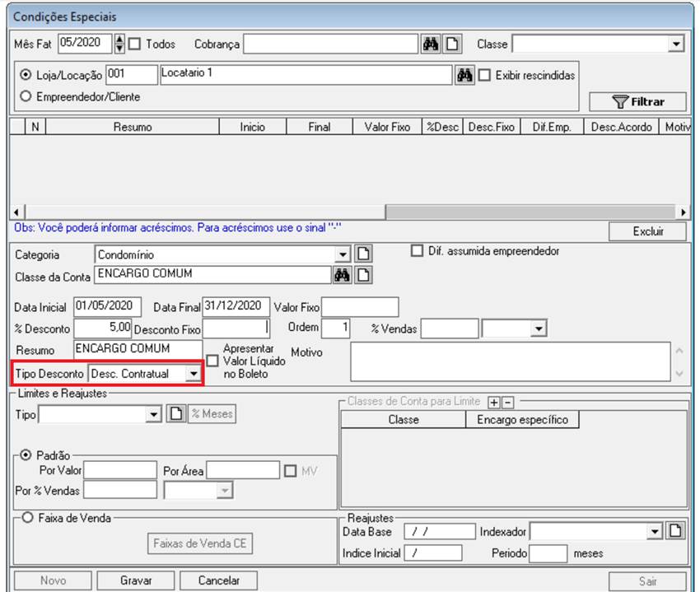Screen dimensions: 700x592
Task: Click binoculars icon next to Classe da Conta
Action: (342, 275)
